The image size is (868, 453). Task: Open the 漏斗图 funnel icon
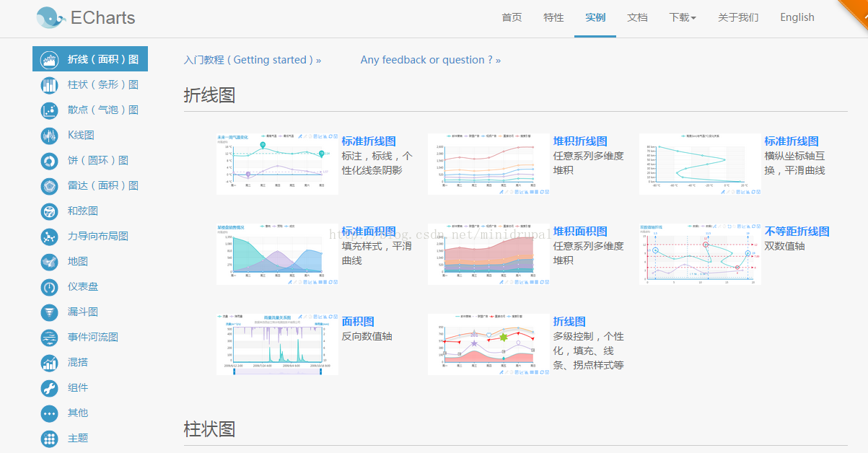point(50,312)
